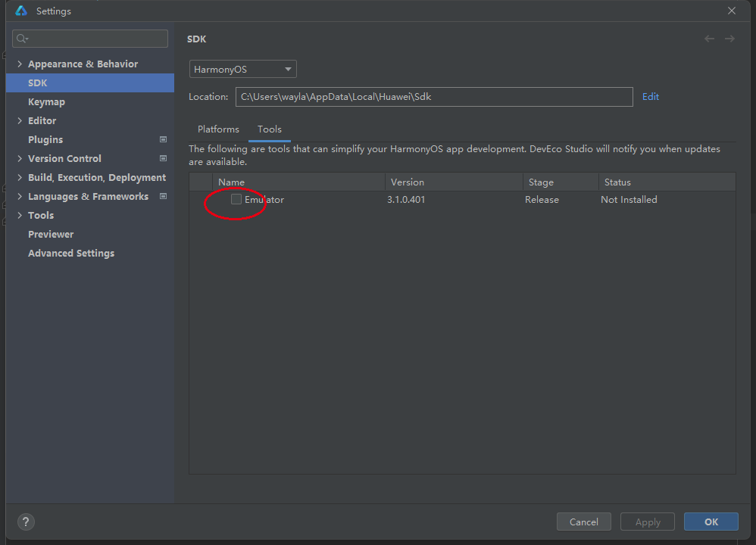Click the Version Control project-level marker icon
This screenshot has width=756, height=545.
[x=164, y=158]
